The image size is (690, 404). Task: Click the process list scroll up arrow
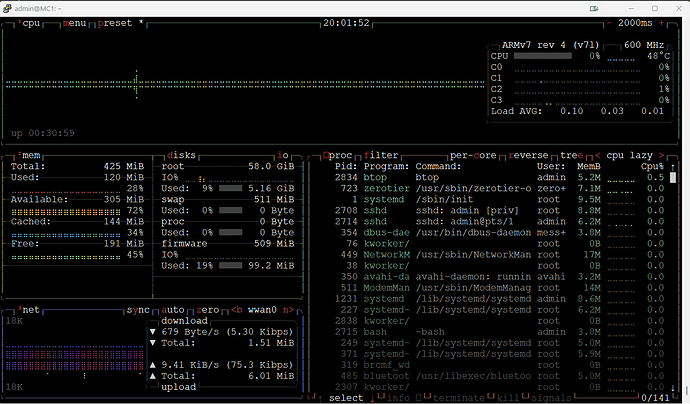tap(672, 167)
